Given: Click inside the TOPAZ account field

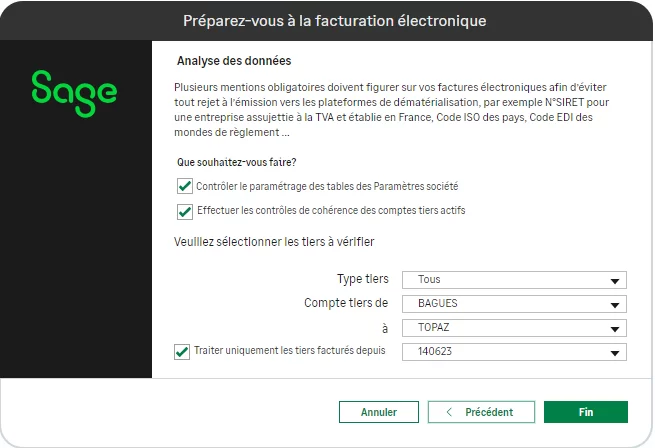Looking at the screenshot, I should (505, 328).
